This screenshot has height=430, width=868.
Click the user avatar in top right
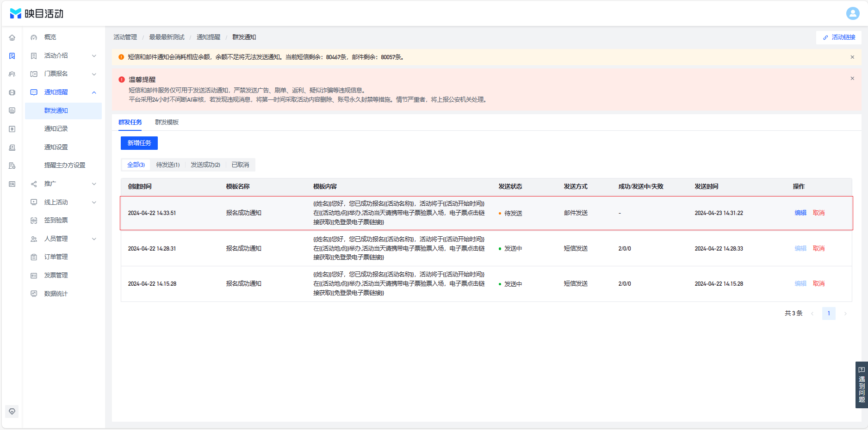coord(853,13)
